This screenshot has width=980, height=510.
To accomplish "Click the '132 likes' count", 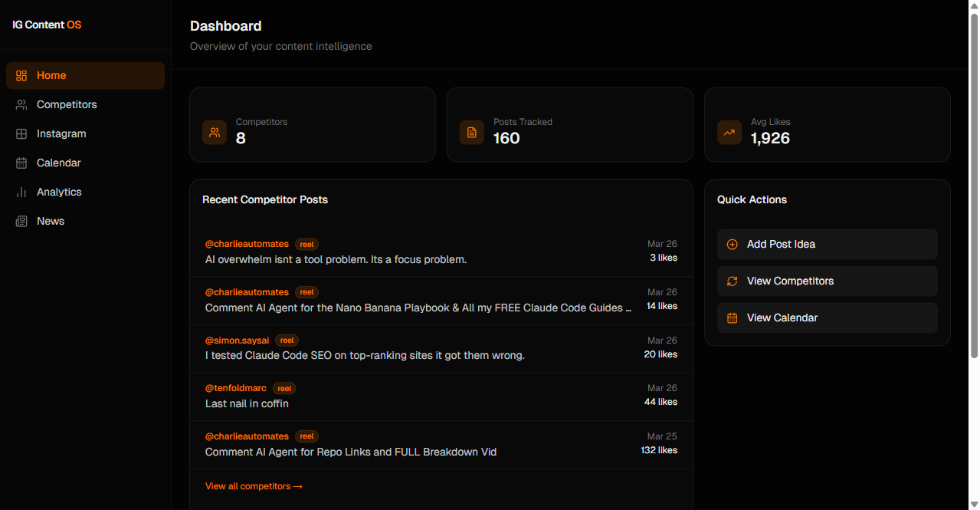I will point(659,450).
